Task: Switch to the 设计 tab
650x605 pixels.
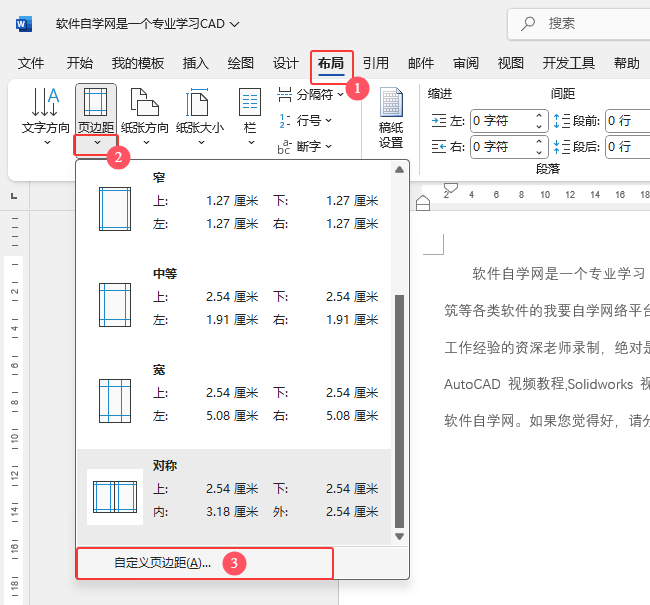Action: click(x=286, y=63)
